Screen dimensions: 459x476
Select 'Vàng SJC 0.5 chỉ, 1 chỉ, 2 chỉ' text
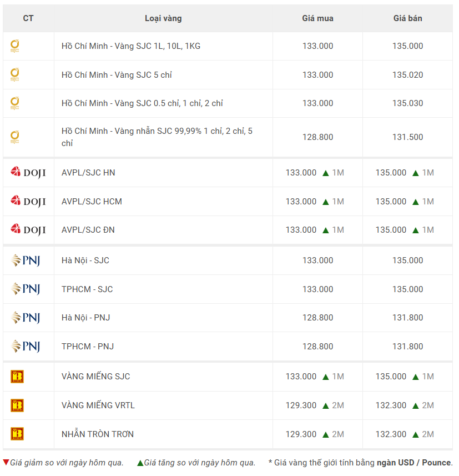(x=168, y=103)
